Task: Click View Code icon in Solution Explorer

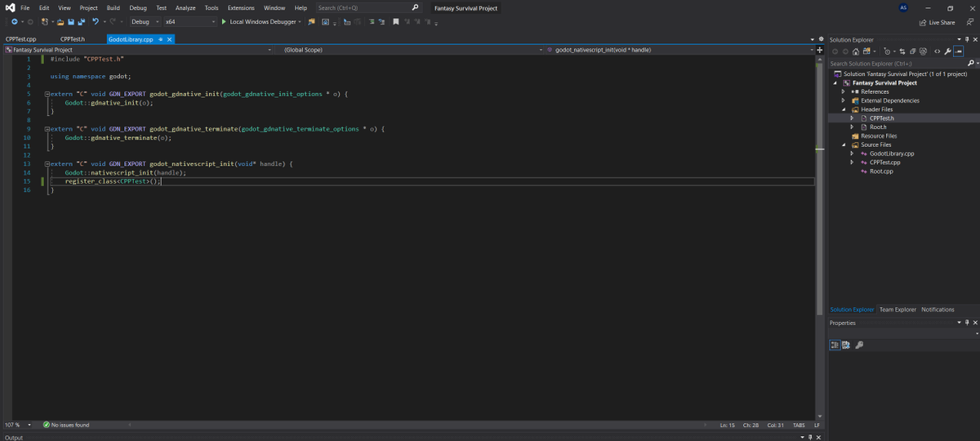Action: tap(937, 51)
